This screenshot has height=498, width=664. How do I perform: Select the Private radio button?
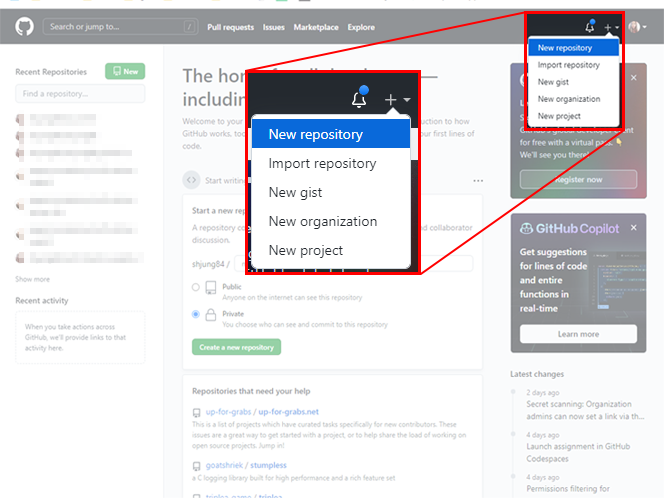[196, 314]
